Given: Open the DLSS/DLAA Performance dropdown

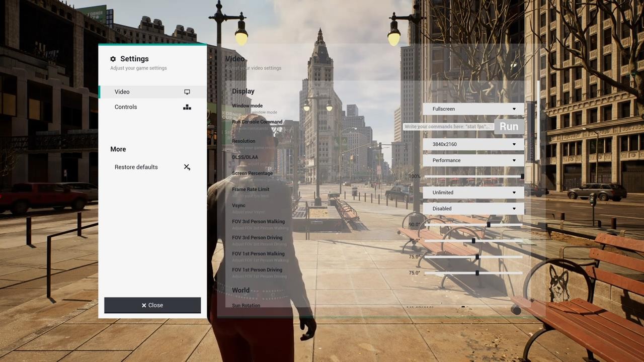Looking at the screenshot, I should (473, 160).
